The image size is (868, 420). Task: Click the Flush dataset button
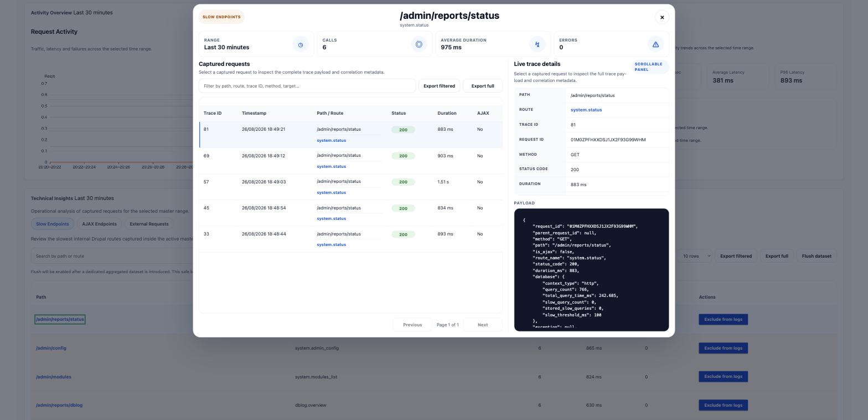817,256
